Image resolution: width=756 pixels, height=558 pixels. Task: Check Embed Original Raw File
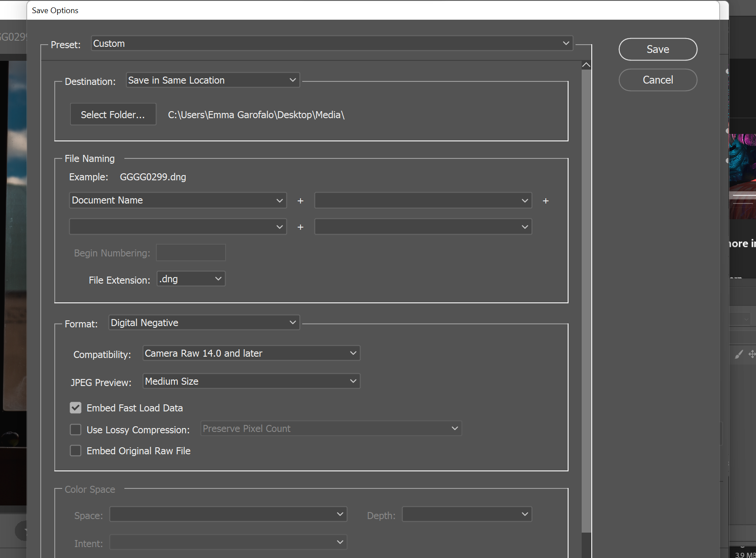(x=76, y=451)
